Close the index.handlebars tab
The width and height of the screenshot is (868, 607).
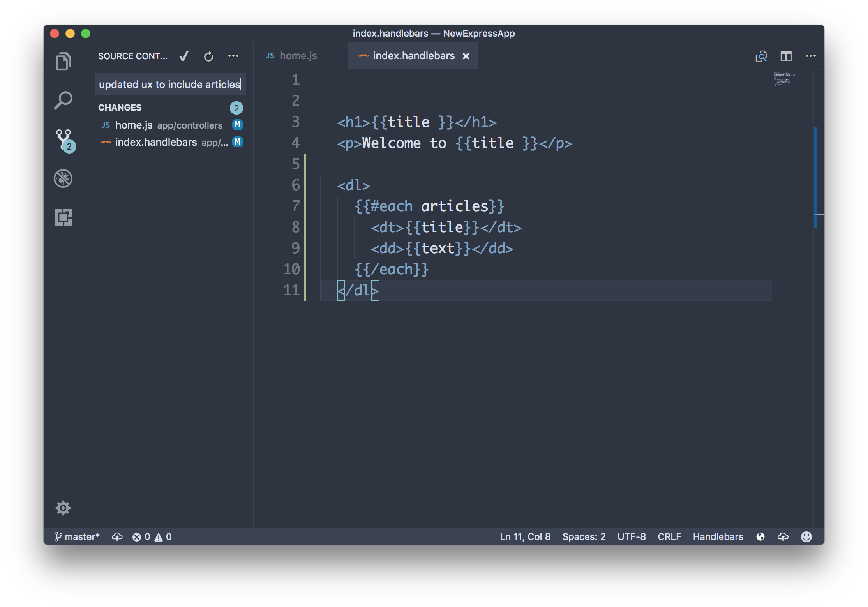tap(466, 56)
